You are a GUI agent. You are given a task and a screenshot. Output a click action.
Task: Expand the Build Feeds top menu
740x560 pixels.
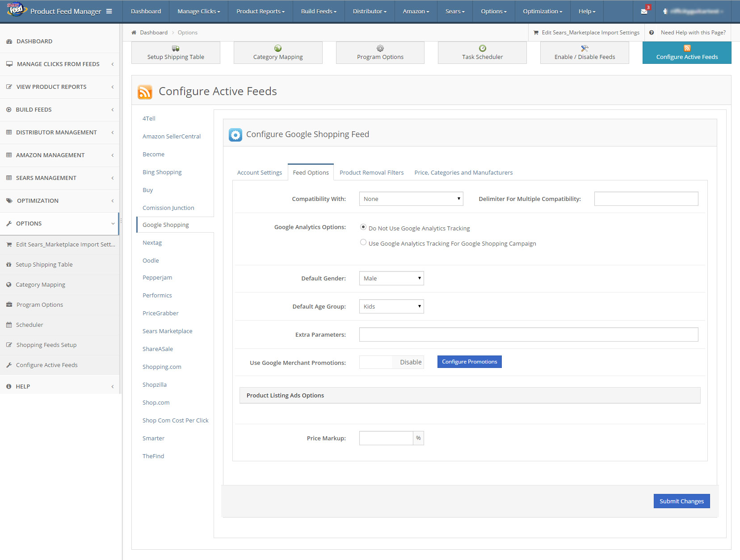319,11
